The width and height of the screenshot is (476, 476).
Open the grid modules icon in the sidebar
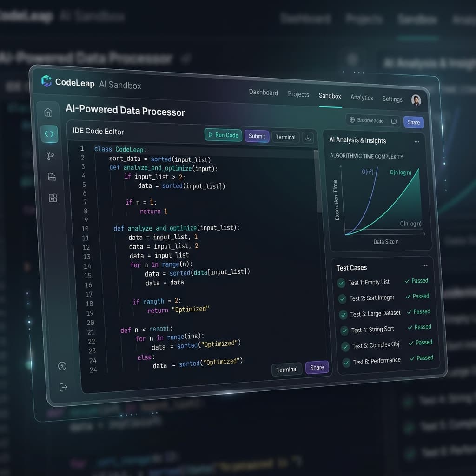[x=53, y=198]
